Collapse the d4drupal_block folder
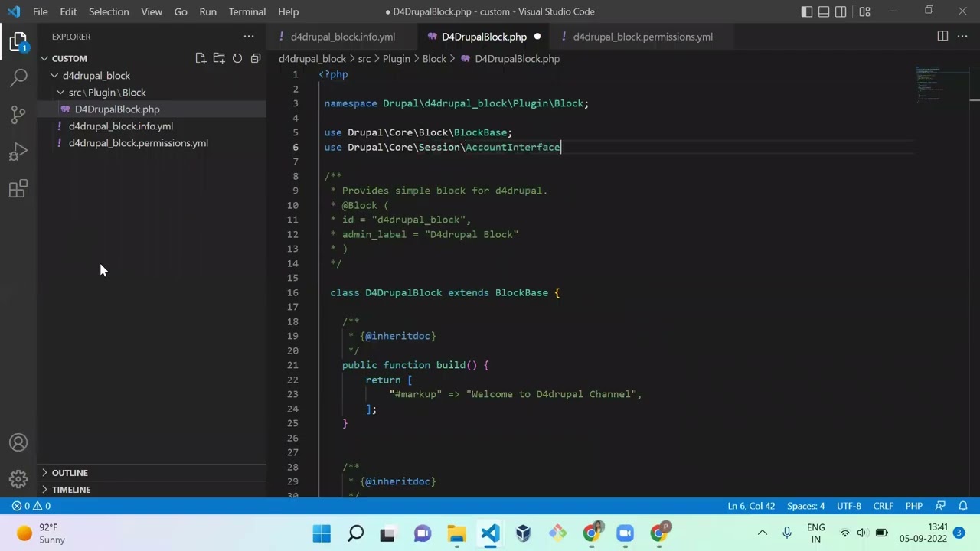The width and height of the screenshot is (980, 551). click(x=54, y=75)
